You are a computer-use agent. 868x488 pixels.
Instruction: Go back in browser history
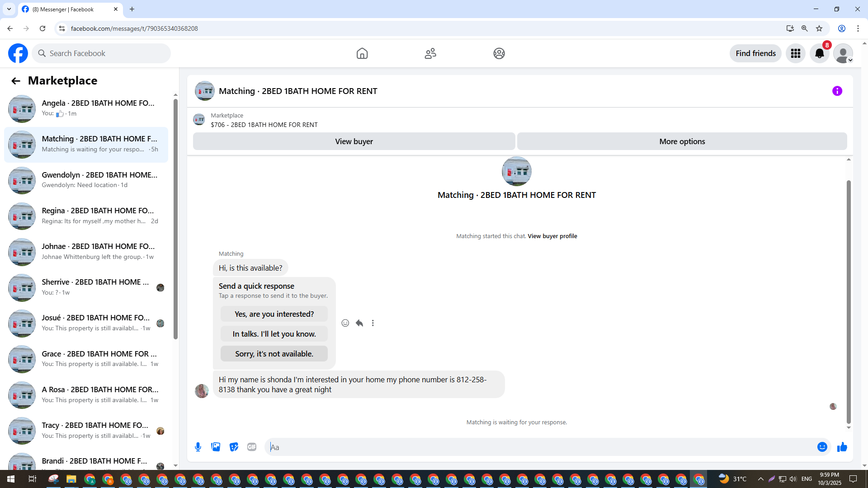tap(10, 28)
